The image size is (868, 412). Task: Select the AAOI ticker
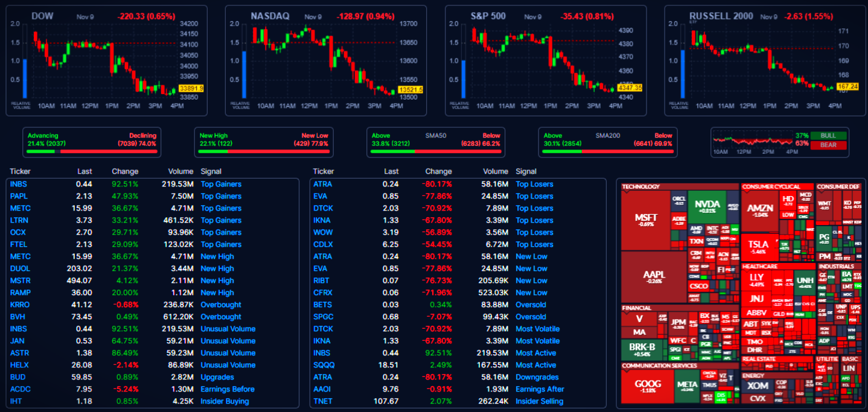click(x=322, y=389)
